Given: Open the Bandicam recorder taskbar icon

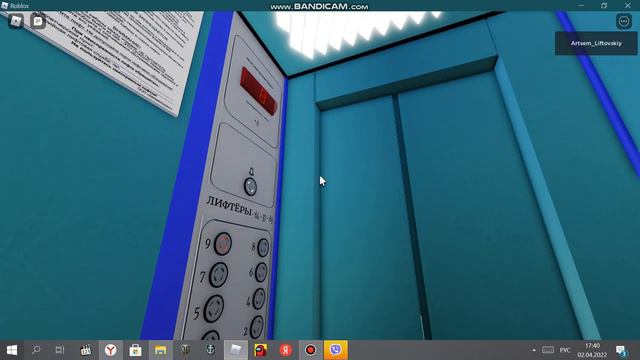Looking at the screenshot, I should click(x=311, y=350).
